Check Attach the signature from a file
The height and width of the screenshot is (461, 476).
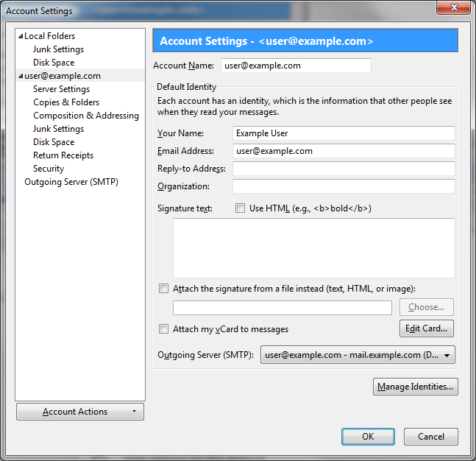coord(163,289)
